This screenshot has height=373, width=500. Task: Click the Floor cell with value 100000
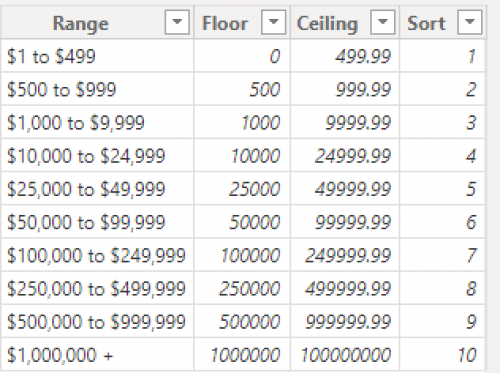pyautogui.click(x=242, y=255)
